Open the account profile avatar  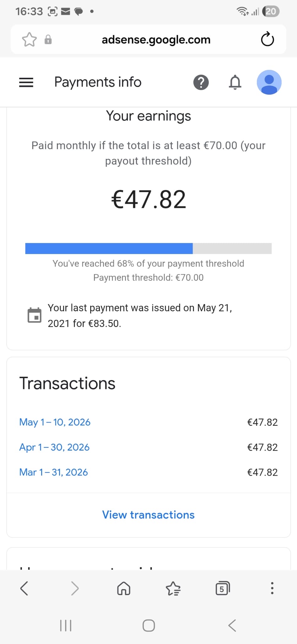coord(269,82)
